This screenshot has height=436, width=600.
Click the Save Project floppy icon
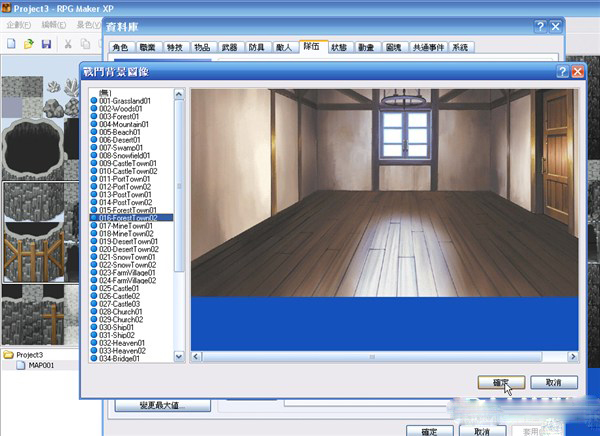pos(46,44)
